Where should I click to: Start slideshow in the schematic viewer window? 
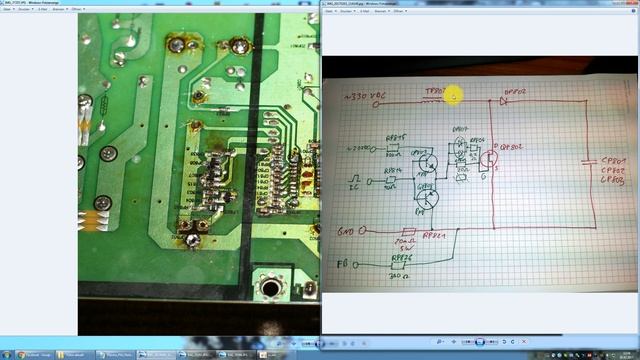480,342
